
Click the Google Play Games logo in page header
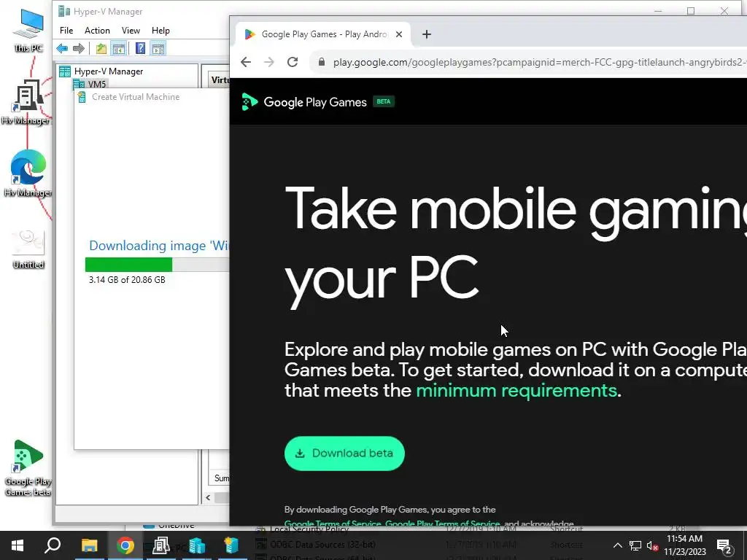click(304, 102)
